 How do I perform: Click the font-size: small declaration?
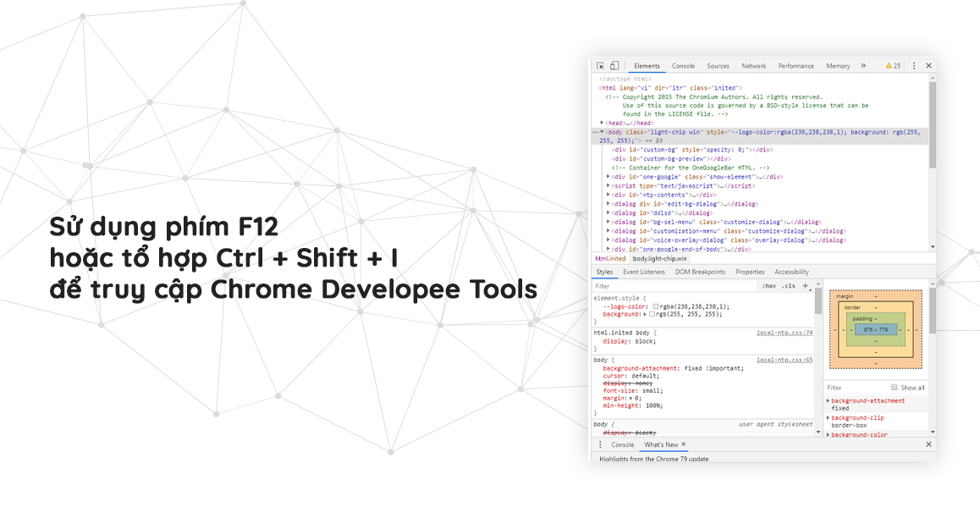click(632, 391)
